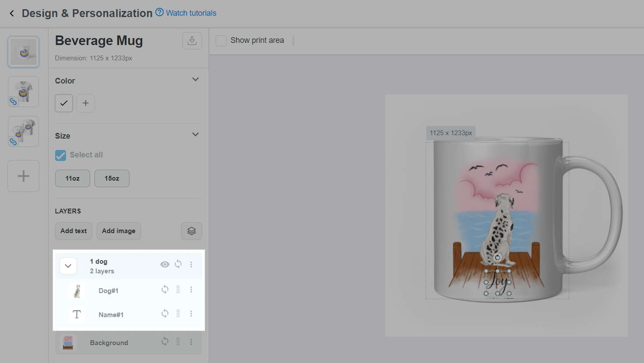Collapse the Color section chevron

[196, 79]
